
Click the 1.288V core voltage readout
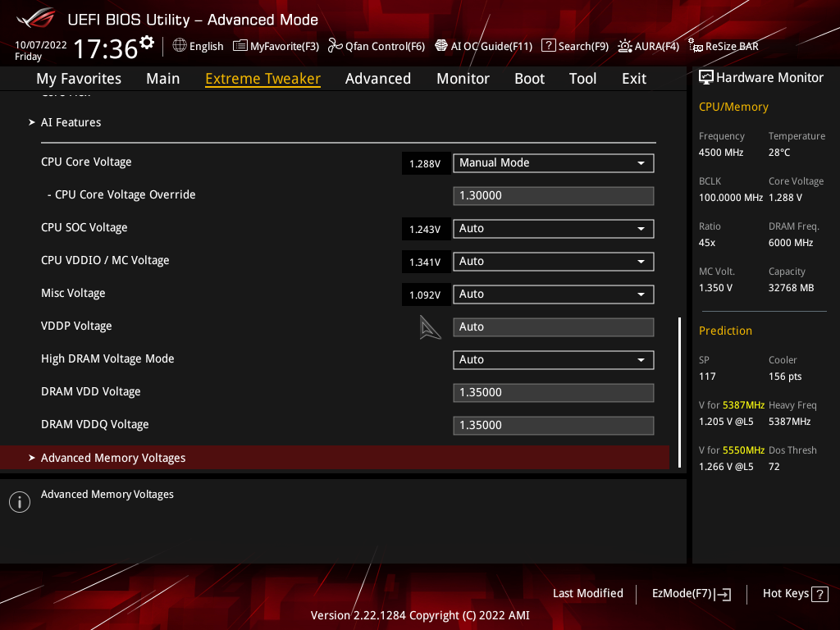click(x=425, y=163)
